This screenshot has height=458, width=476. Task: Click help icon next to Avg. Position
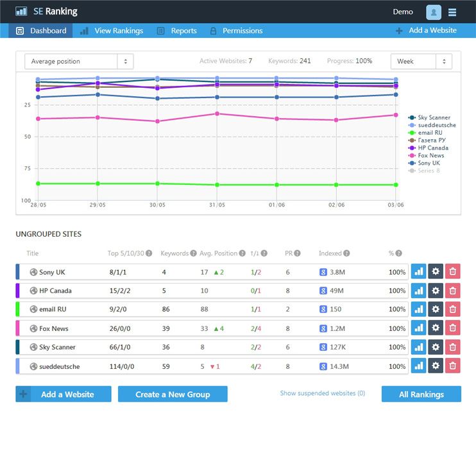pyautogui.click(x=242, y=253)
